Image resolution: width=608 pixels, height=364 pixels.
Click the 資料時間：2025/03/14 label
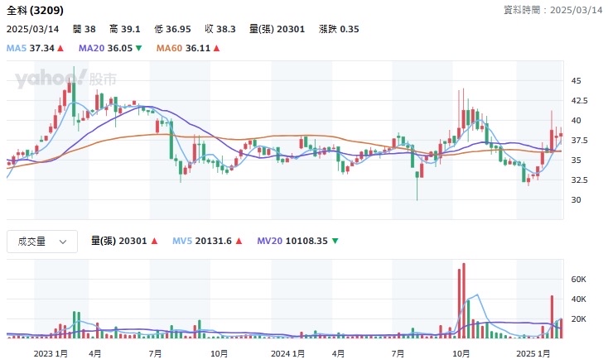[x=553, y=10]
